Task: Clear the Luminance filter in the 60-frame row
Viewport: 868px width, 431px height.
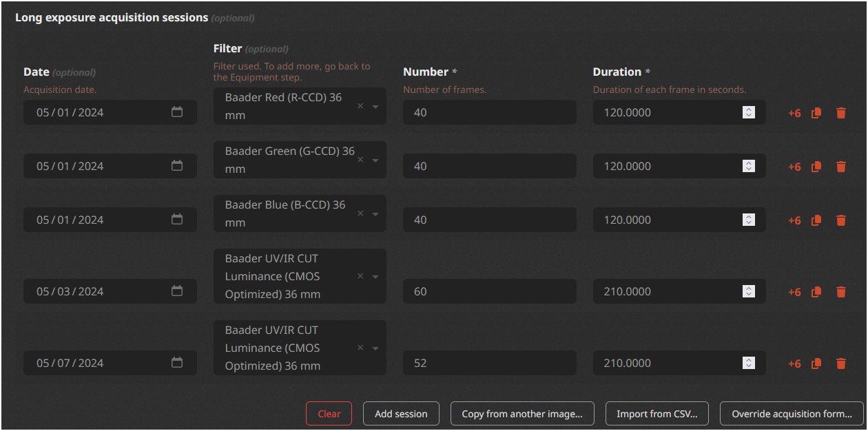Action: coord(360,277)
